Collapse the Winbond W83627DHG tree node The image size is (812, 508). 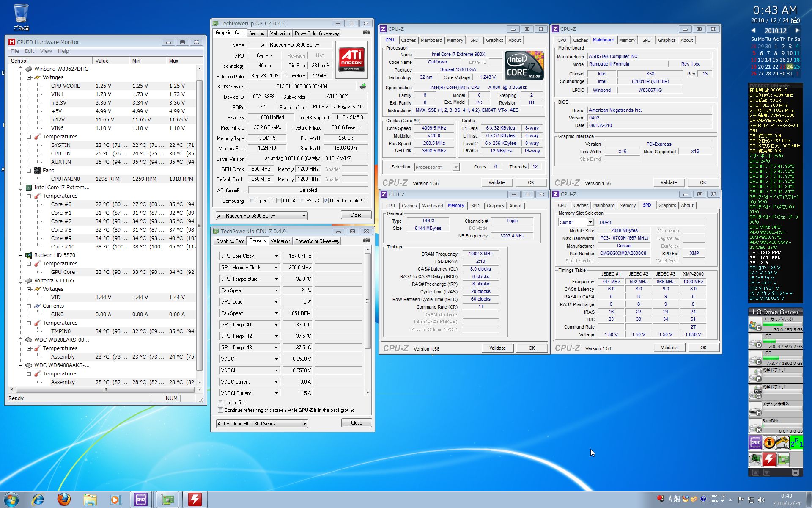tap(20, 69)
